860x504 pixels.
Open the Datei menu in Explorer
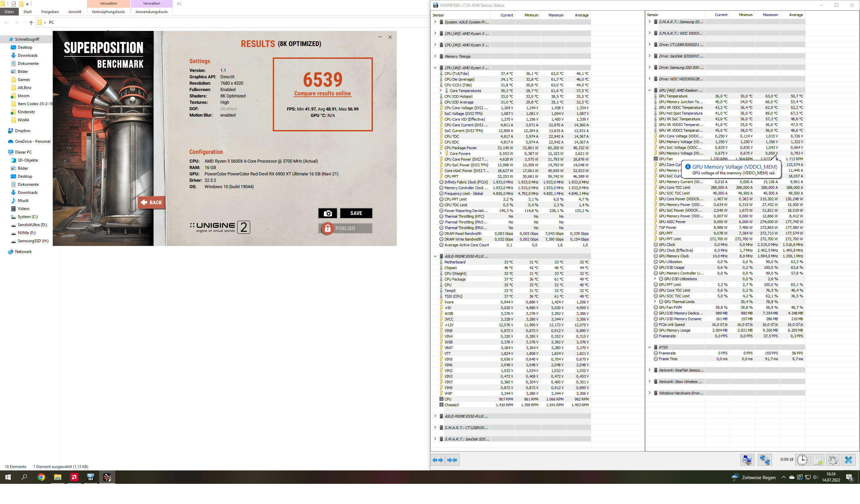pyautogui.click(x=9, y=12)
